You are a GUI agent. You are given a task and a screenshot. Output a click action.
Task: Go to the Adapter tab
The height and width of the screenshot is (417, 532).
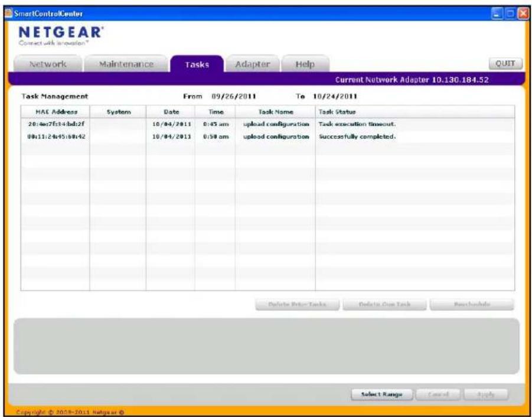253,64
